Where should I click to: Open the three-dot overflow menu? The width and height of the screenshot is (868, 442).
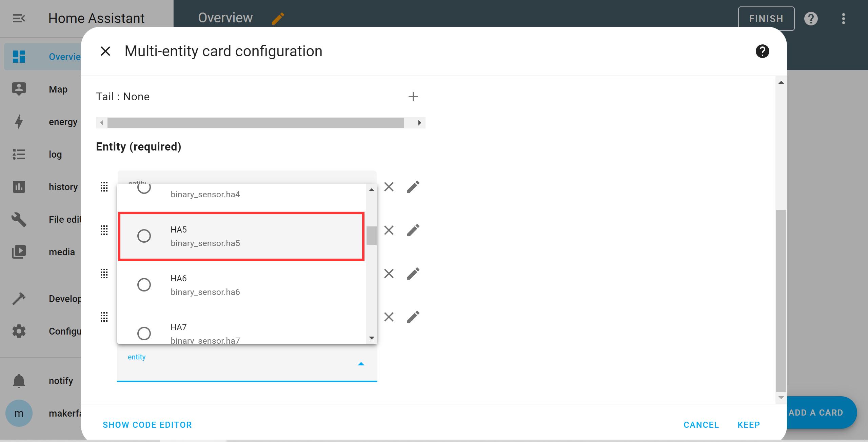844,19
